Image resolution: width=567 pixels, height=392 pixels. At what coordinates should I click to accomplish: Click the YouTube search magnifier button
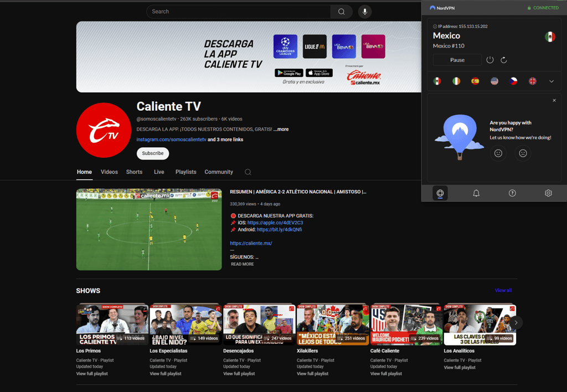point(341,12)
